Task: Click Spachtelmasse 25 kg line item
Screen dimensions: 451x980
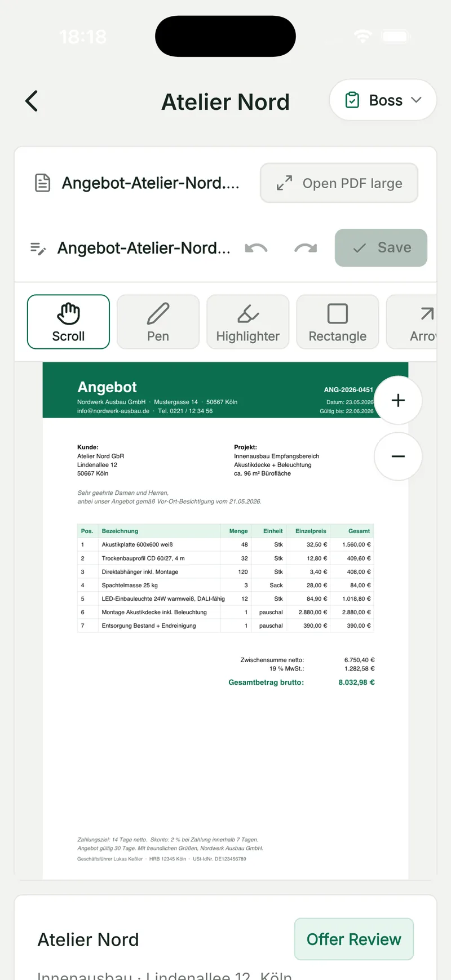Action: point(225,585)
